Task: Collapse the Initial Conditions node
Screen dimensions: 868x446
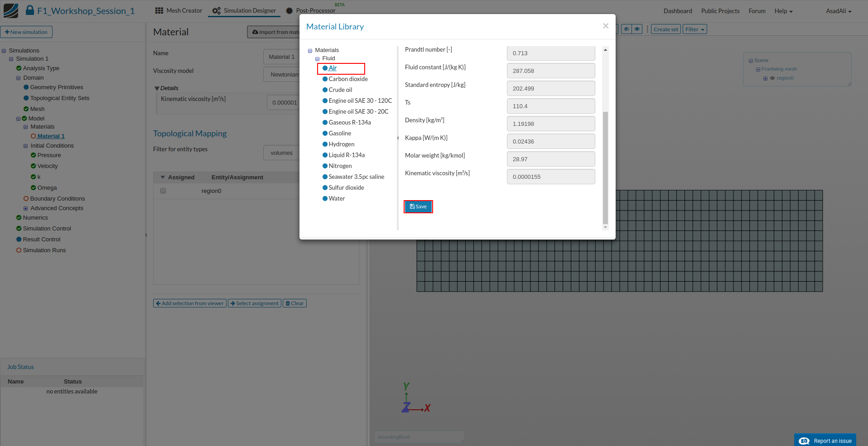Action: (x=25, y=146)
